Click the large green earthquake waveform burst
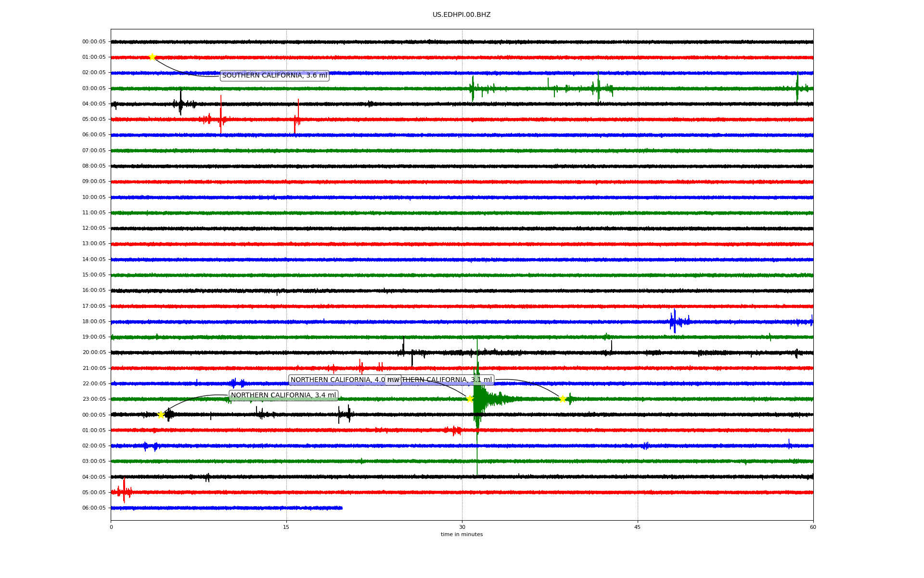924x578 pixels. pyautogui.click(x=478, y=399)
